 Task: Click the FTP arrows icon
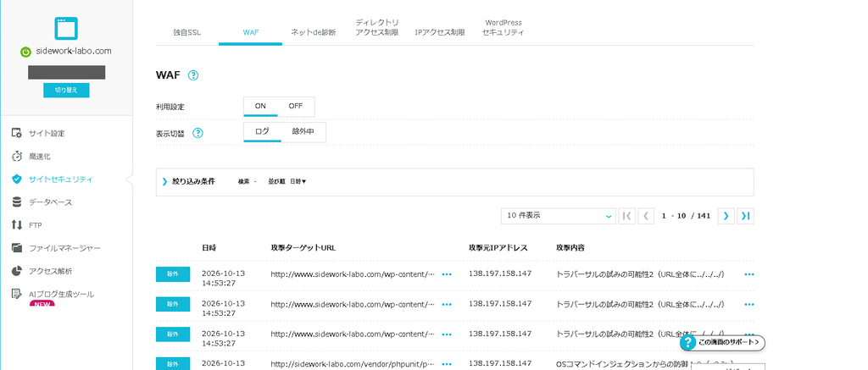(17, 225)
